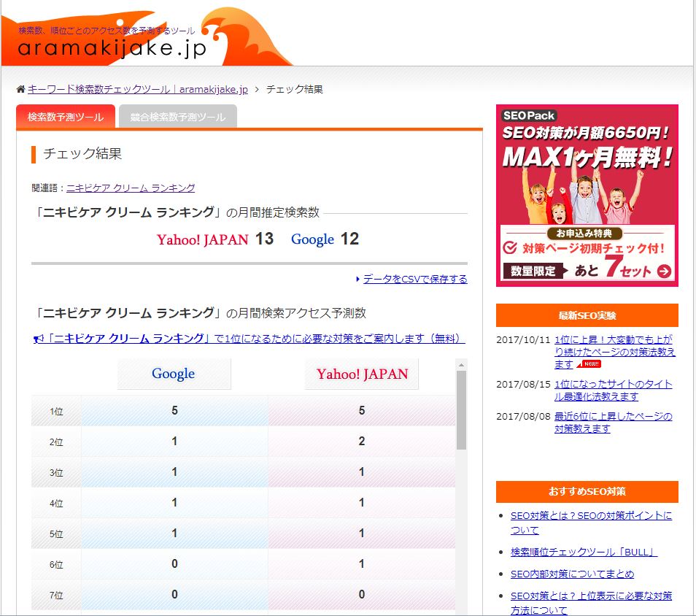Click the related term ニキビケア クリーム ランキング
The width and height of the screenshot is (696, 616).
tap(130, 188)
